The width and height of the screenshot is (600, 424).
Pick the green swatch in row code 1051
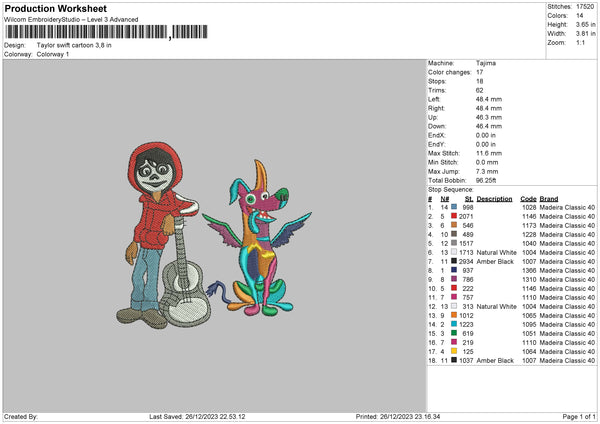pos(454,333)
